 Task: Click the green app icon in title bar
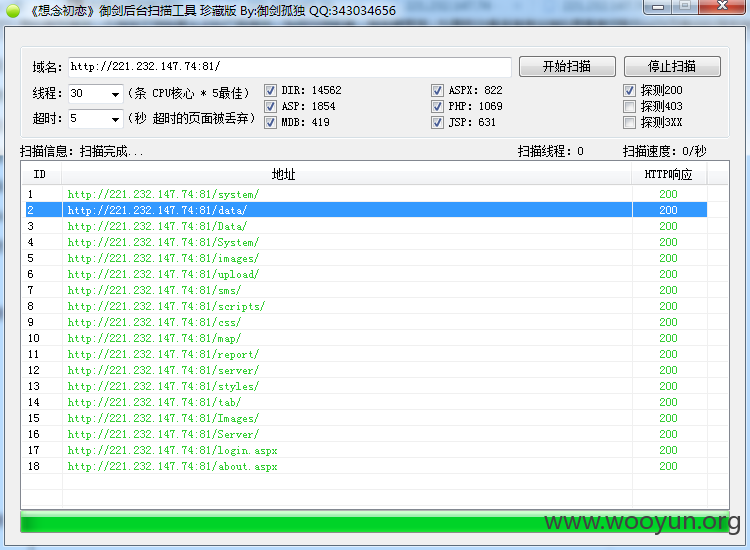13,11
